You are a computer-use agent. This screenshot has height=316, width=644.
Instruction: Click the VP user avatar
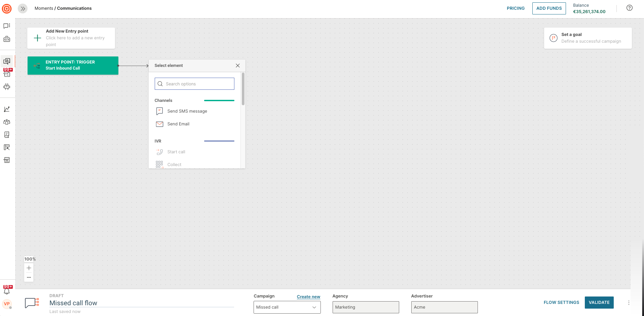click(7, 304)
